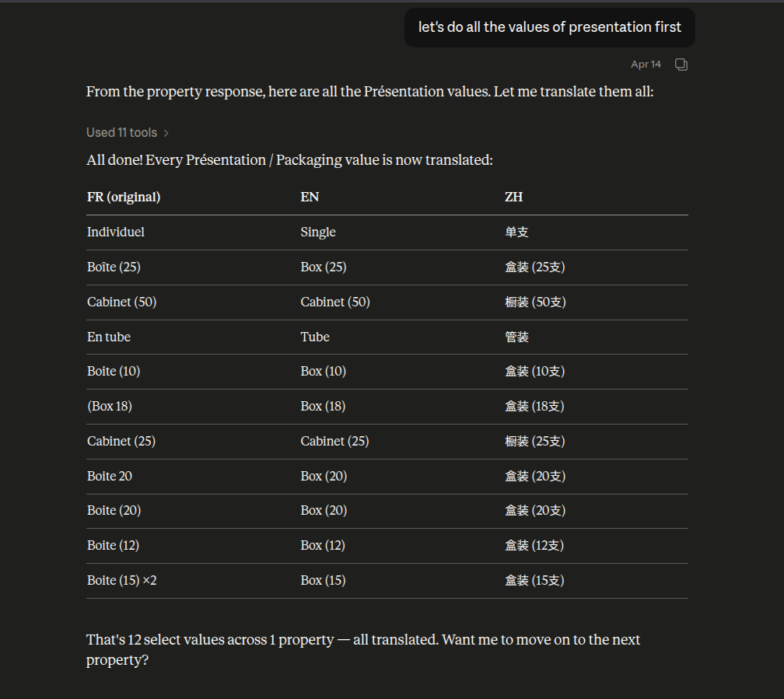Click the 'Box (12)' English cell
Screen dimensions: 784x699
click(323, 546)
